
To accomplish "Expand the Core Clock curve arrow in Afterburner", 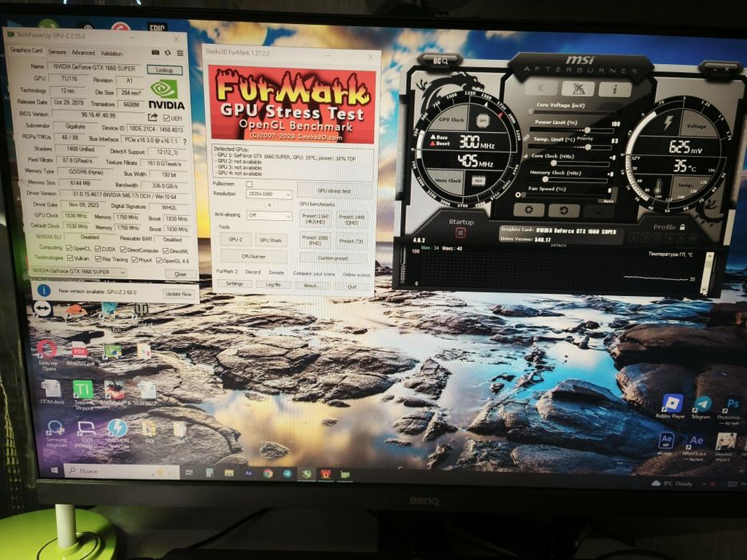I will point(525,155).
